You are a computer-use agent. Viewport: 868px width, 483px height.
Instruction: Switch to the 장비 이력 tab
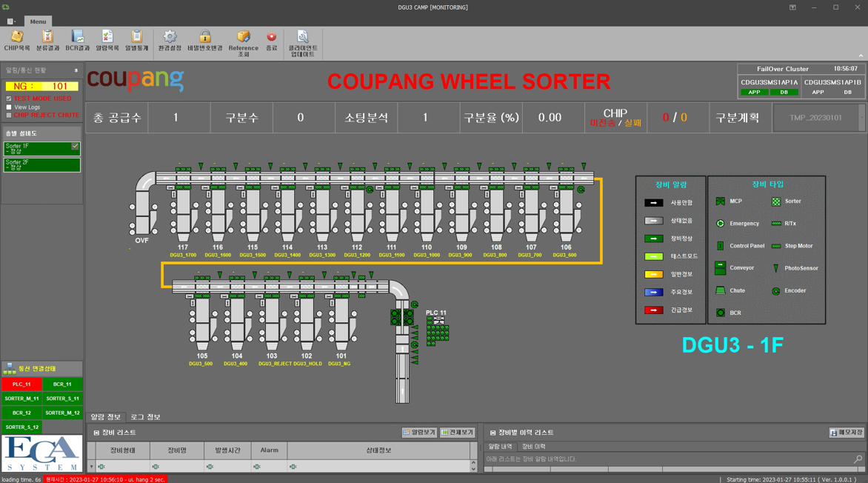click(x=534, y=447)
